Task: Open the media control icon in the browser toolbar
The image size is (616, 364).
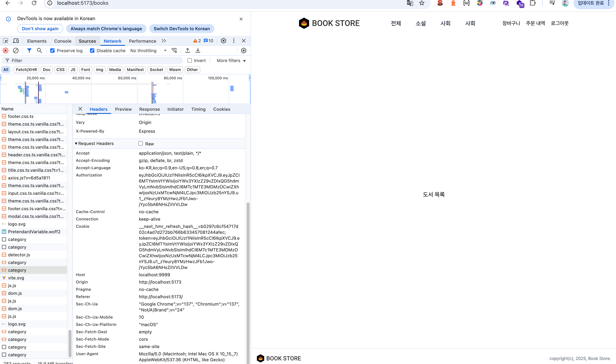Action: pos(552,3)
